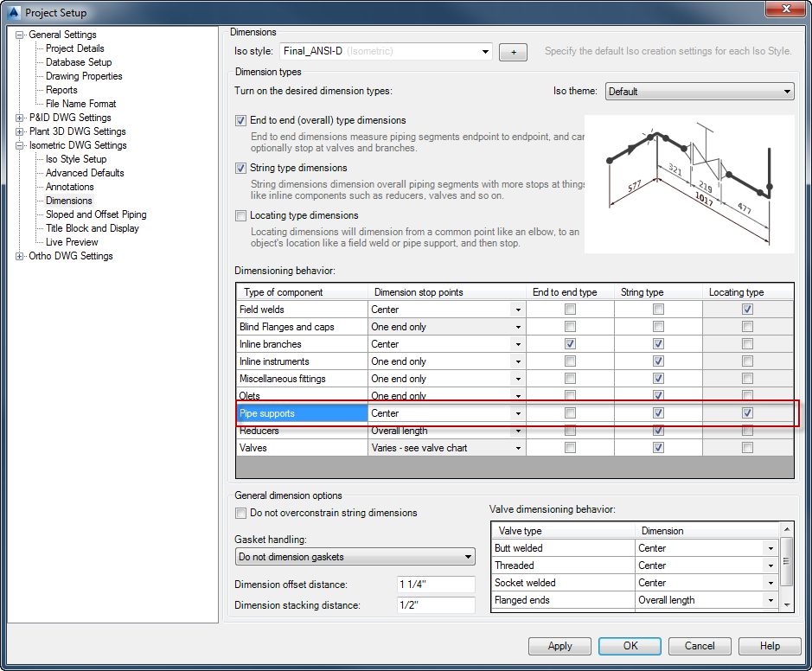Toggle Inline instruments String type checkbox
The image size is (812, 671).
pyautogui.click(x=658, y=361)
